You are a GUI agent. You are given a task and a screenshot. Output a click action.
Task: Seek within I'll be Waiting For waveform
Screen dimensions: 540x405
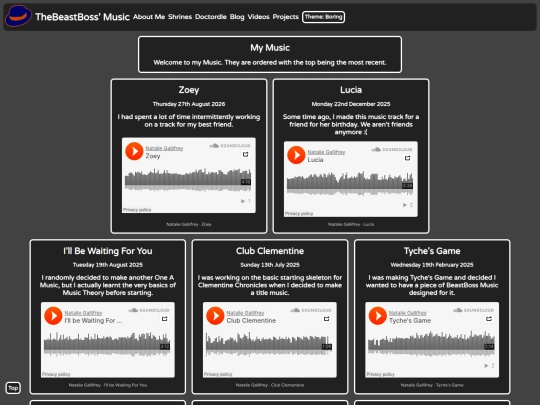[x=107, y=344]
